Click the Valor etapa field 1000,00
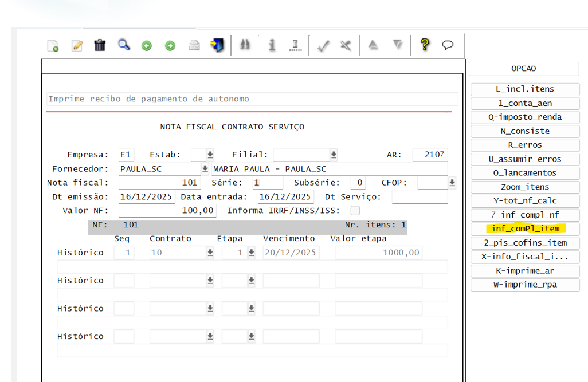Viewport: 588px width, 382px height. [x=378, y=253]
